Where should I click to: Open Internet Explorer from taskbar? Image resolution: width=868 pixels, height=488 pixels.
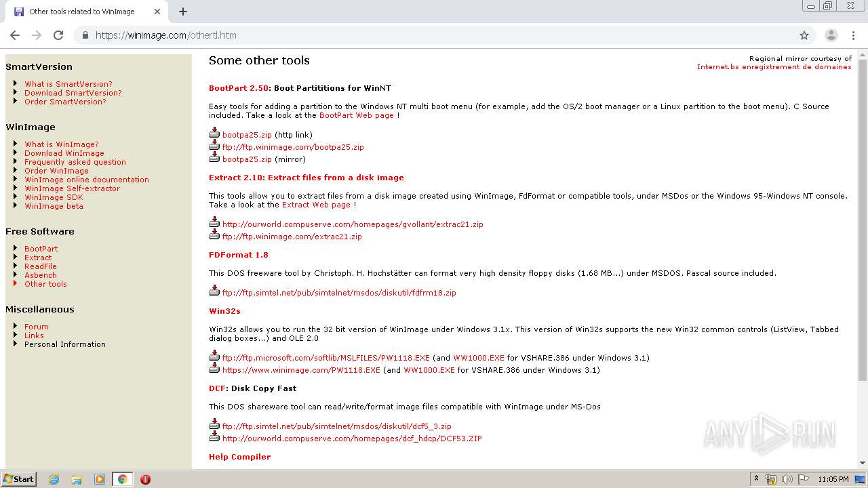coord(54,479)
